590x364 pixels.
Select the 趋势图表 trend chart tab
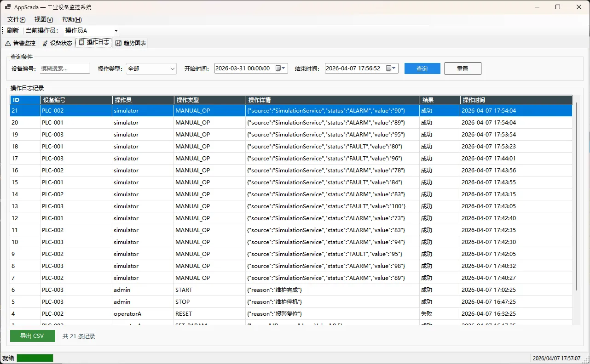[131, 43]
